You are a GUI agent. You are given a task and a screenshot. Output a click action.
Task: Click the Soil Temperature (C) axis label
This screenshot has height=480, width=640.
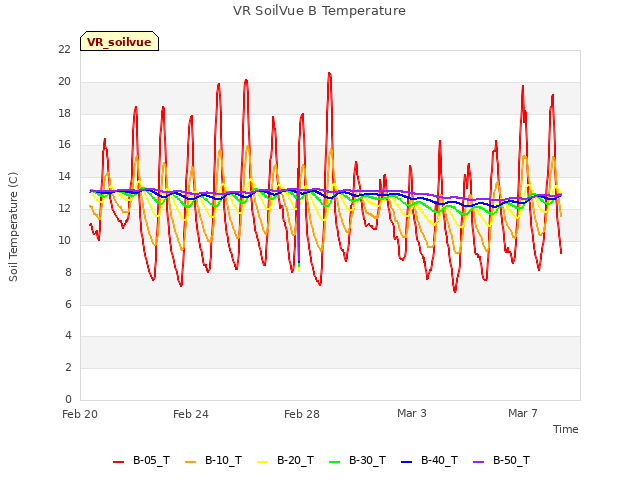pyautogui.click(x=13, y=227)
